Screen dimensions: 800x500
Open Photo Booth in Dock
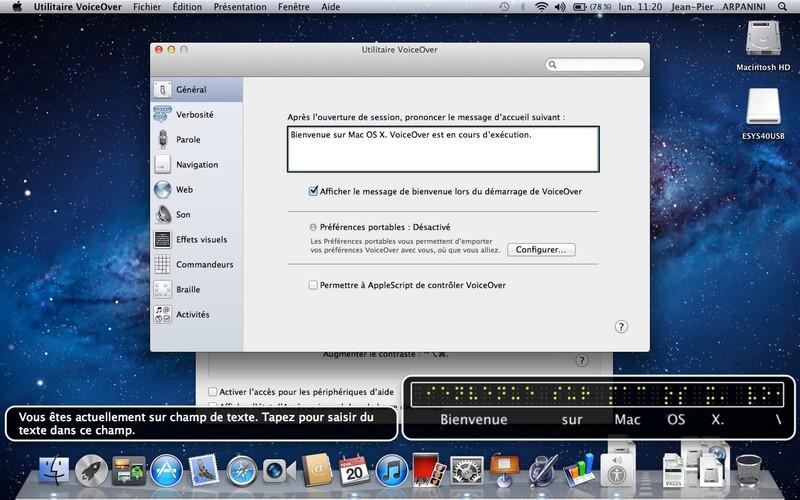pyautogui.click(x=429, y=470)
